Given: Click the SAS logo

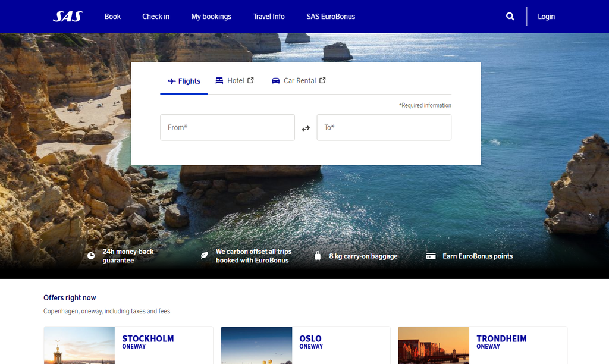Looking at the screenshot, I should 67,17.
